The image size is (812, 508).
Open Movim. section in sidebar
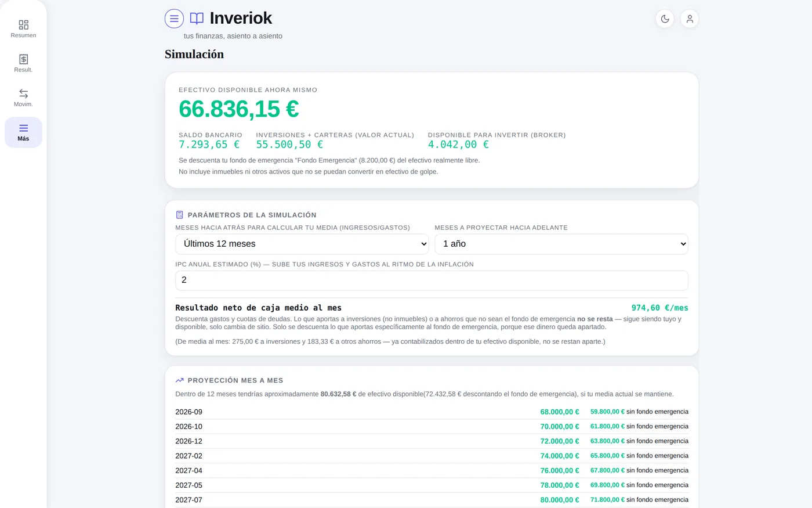click(x=23, y=98)
